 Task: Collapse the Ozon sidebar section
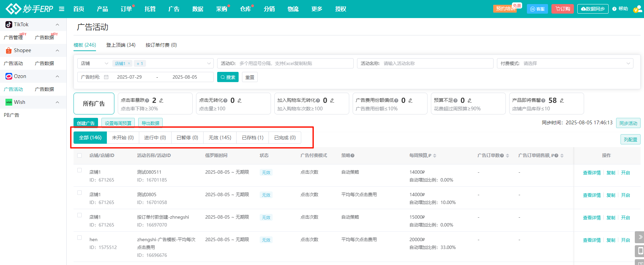pyautogui.click(x=57, y=76)
